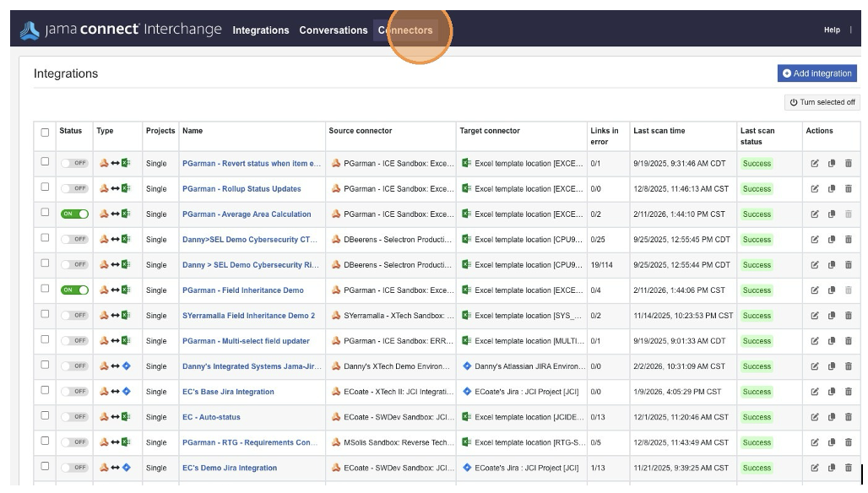Click the 1/13 links in error value
Image resolution: width=868 pixels, height=493 pixels.
point(597,469)
